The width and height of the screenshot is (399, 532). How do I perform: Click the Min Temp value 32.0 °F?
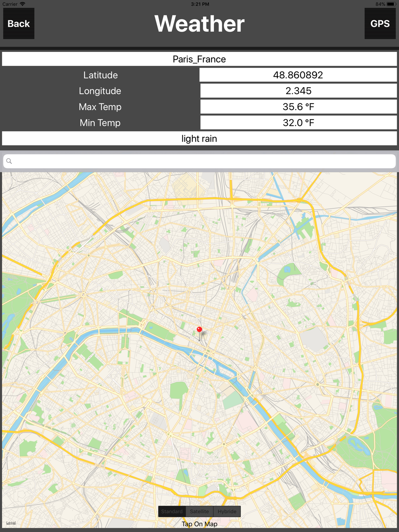298,123
